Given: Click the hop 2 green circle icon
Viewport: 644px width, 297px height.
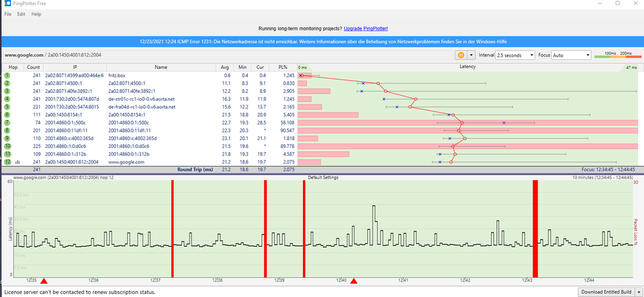Looking at the screenshot, I should coord(7,83).
